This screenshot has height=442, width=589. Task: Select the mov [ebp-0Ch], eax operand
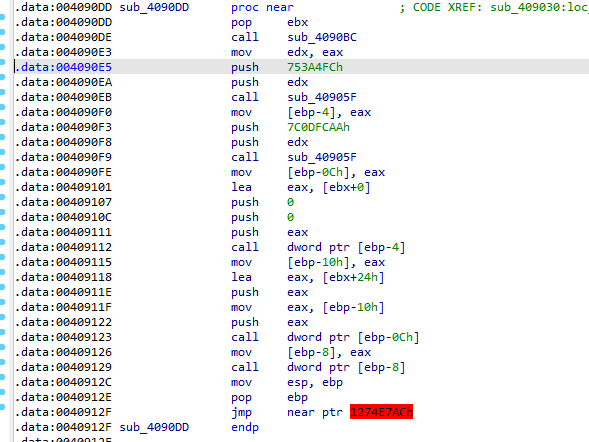pyautogui.click(x=336, y=172)
